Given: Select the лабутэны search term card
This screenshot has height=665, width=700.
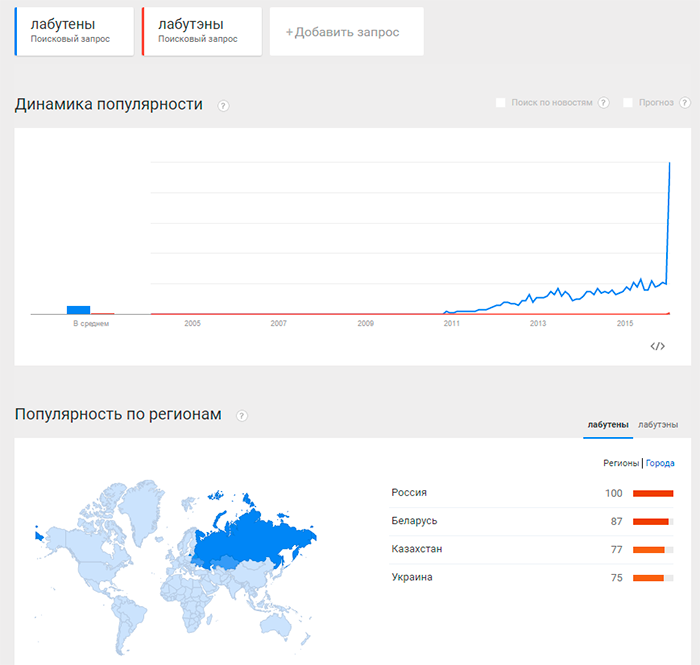Looking at the screenshot, I should (202, 31).
